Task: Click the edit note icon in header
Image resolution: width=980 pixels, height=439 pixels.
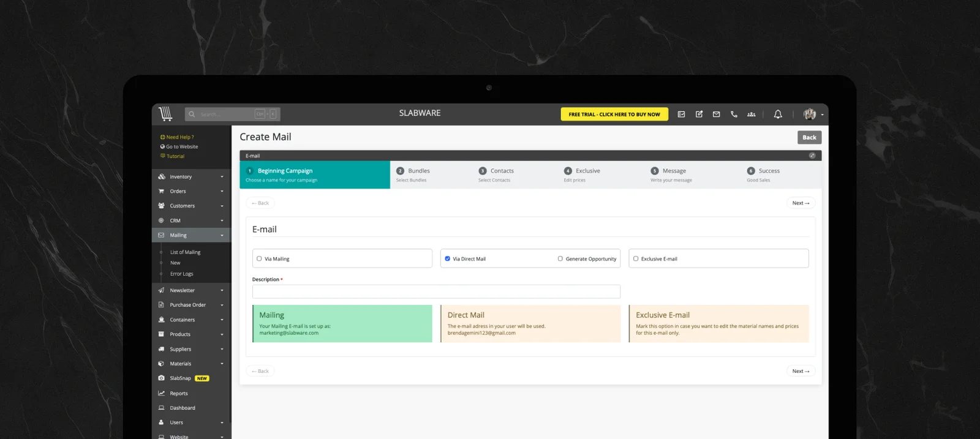Action: (699, 114)
